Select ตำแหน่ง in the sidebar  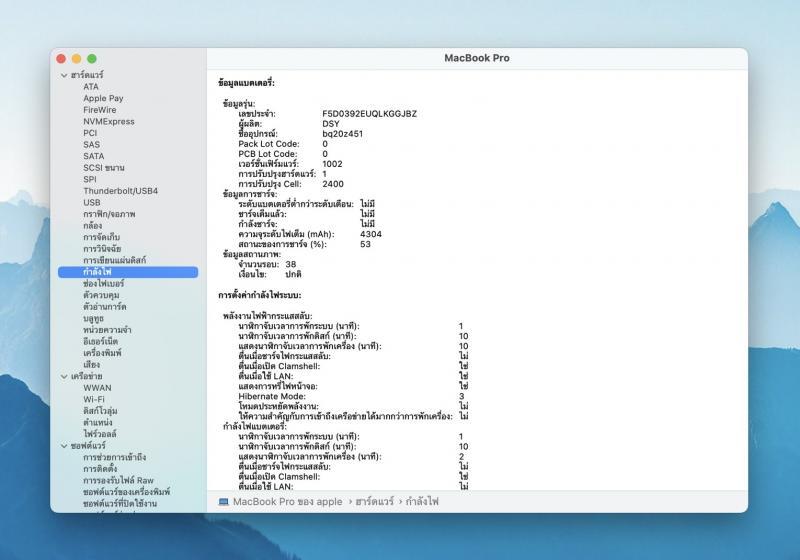97,423
